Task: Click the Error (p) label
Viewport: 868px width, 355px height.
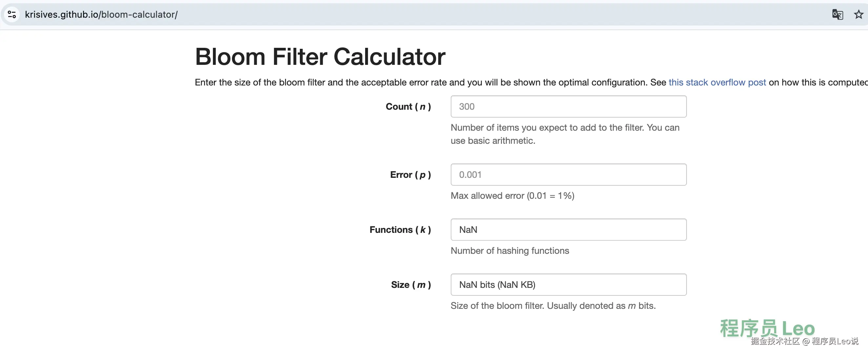Action: (x=410, y=175)
